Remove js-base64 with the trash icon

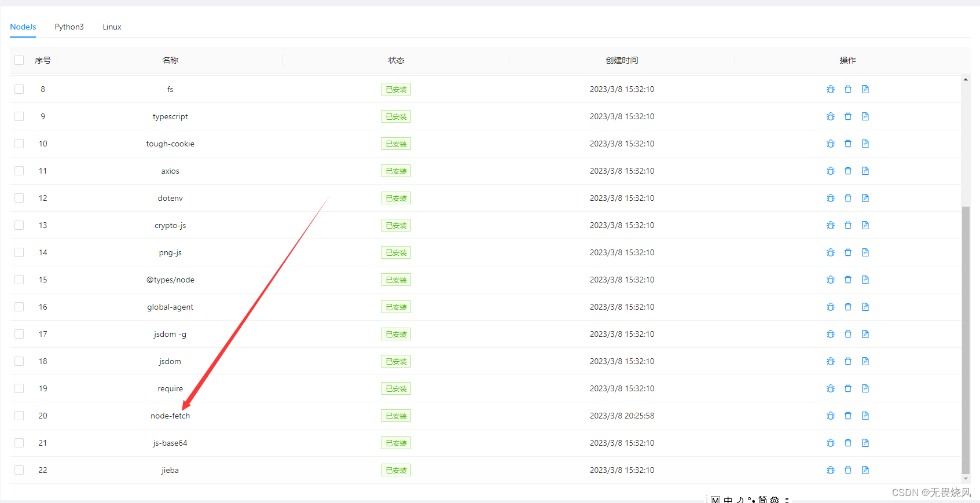848,443
